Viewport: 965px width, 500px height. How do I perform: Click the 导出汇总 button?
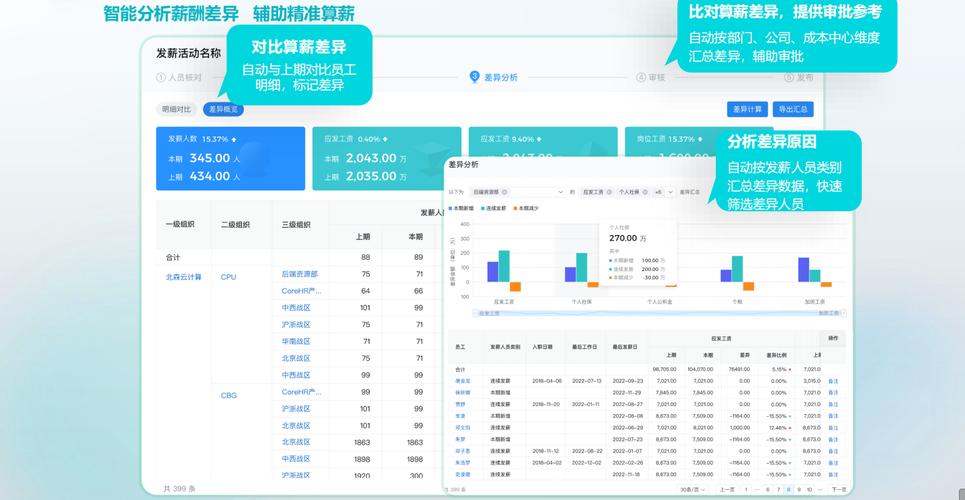(x=793, y=110)
